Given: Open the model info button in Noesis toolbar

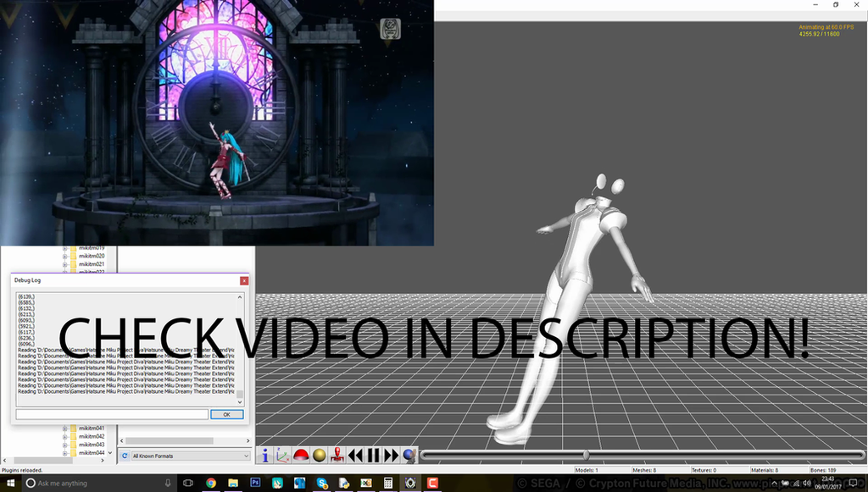Looking at the screenshot, I should (x=265, y=456).
